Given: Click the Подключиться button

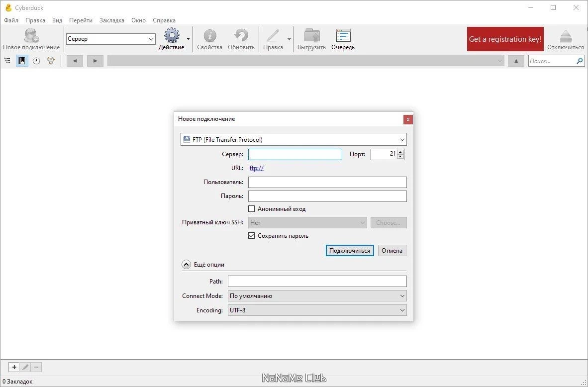Looking at the screenshot, I should click(350, 251).
